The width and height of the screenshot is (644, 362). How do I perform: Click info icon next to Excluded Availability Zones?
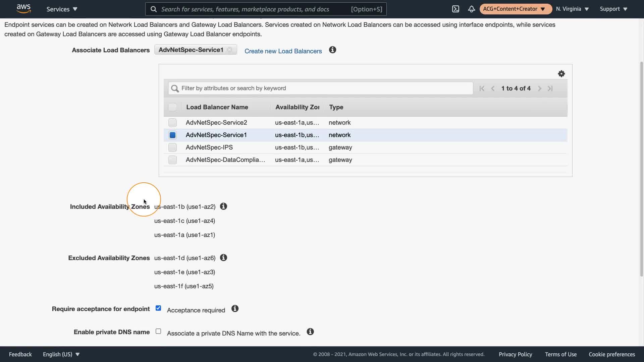coord(223,258)
